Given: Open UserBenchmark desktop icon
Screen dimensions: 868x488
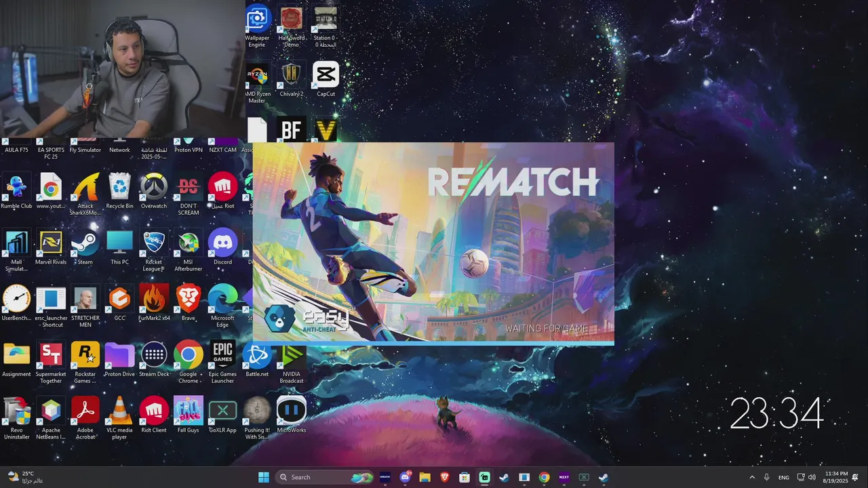Looking at the screenshot, I should click(x=16, y=304).
